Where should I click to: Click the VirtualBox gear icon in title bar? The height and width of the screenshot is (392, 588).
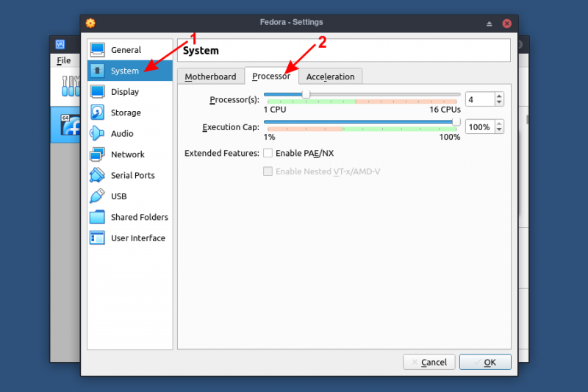click(x=90, y=23)
